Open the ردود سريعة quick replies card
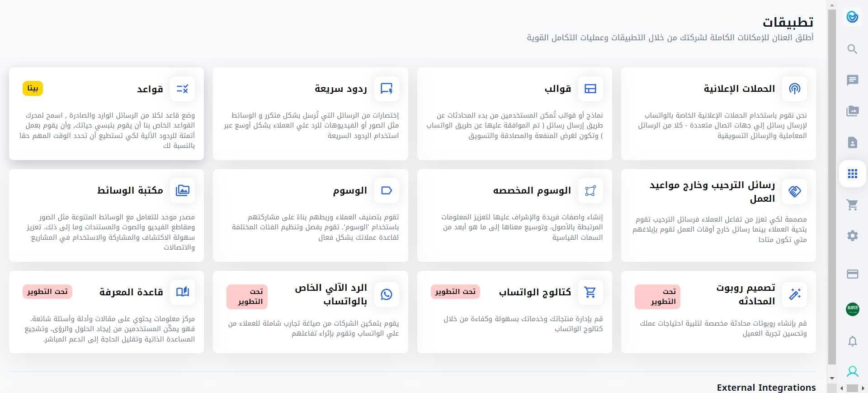868x393 pixels. tap(311, 114)
